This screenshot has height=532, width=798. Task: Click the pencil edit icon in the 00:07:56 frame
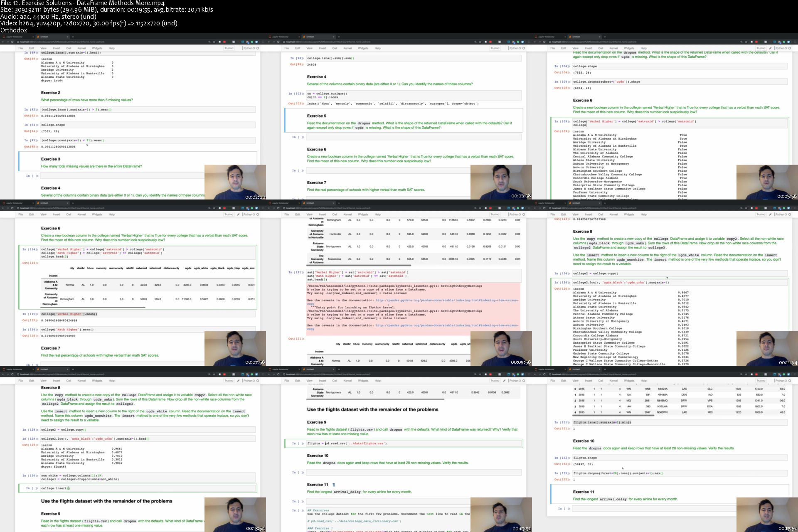click(x=238, y=214)
